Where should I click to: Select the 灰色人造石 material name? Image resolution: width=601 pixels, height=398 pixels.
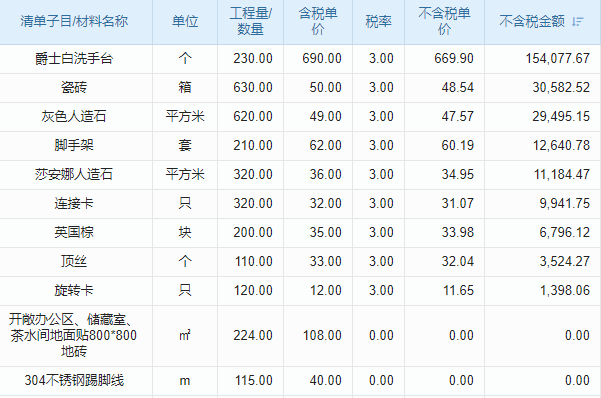click(74, 116)
